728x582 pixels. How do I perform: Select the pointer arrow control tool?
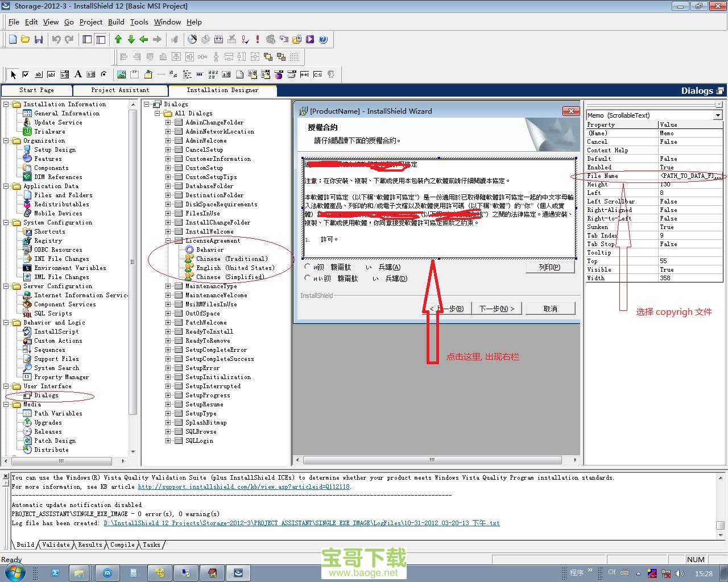point(13,74)
